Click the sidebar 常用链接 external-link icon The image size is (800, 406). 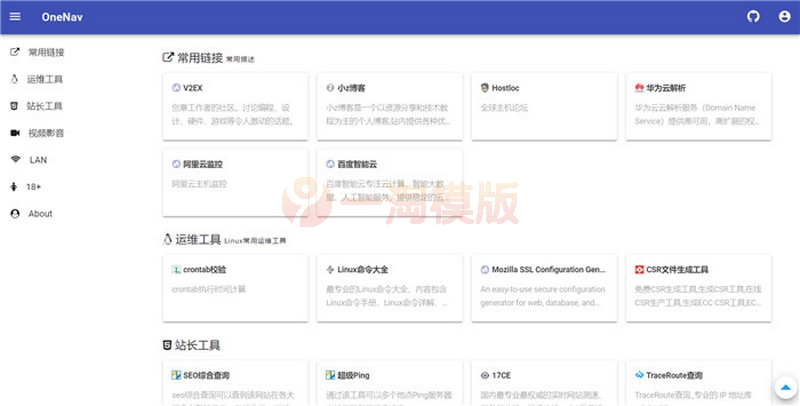(15, 52)
